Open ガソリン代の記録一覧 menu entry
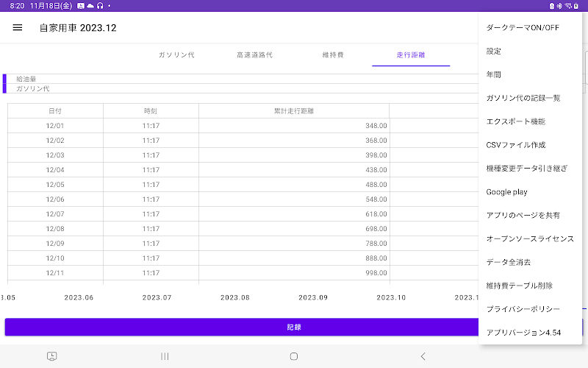Viewport: 588px width, 368px height. 523,98
